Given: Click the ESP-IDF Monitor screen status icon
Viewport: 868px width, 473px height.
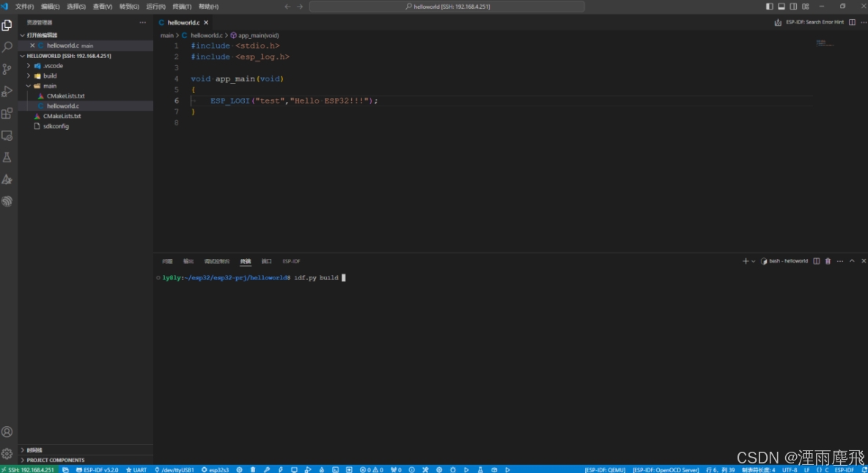Looking at the screenshot, I should (294, 469).
